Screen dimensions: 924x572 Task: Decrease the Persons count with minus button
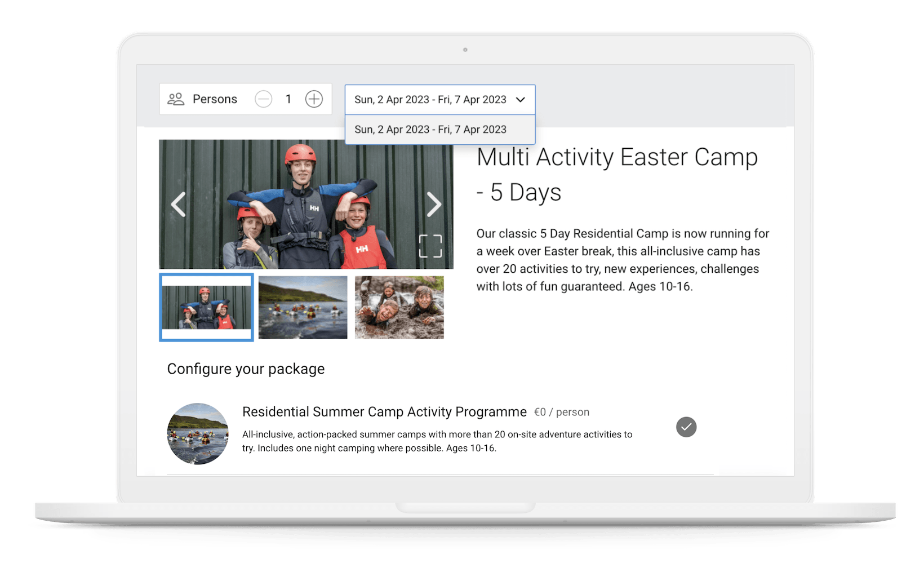click(263, 99)
